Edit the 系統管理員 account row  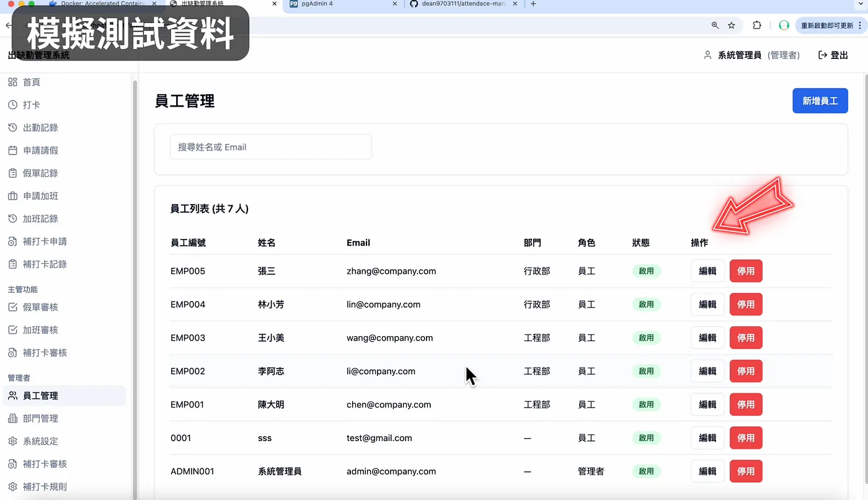click(x=707, y=471)
